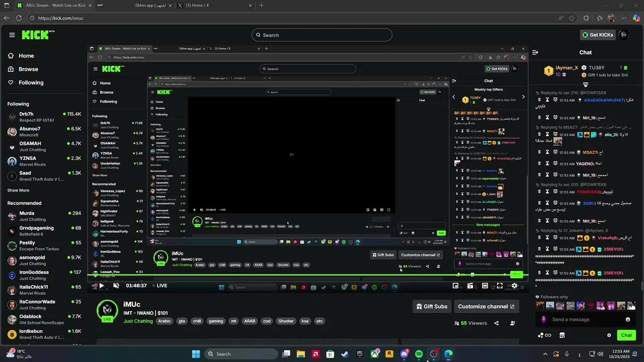Open Browse in the sidebar
The width and height of the screenshot is (644, 362).
[x=28, y=69]
